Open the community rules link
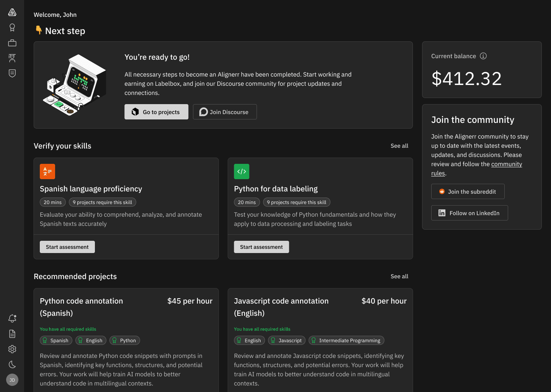551x392 pixels. point(506,164)
